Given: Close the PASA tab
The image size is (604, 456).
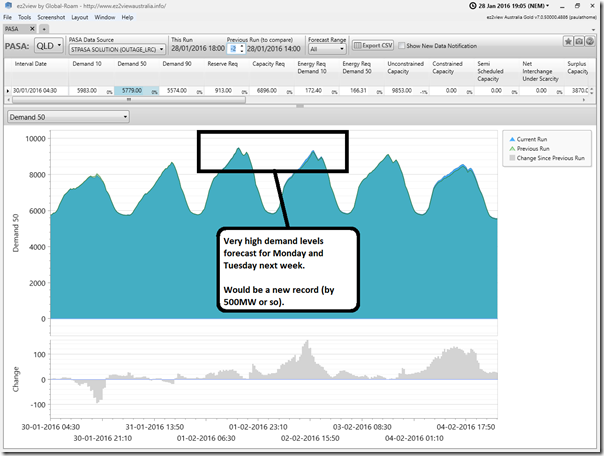Looking at the screenshot, I should [32, 29].
